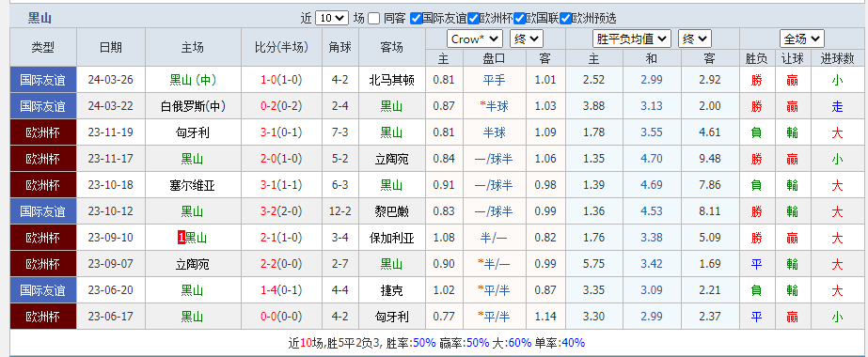Click corner count 12-2 against 黎巴嫩
868x357 pixels.
tap(339, 211)
